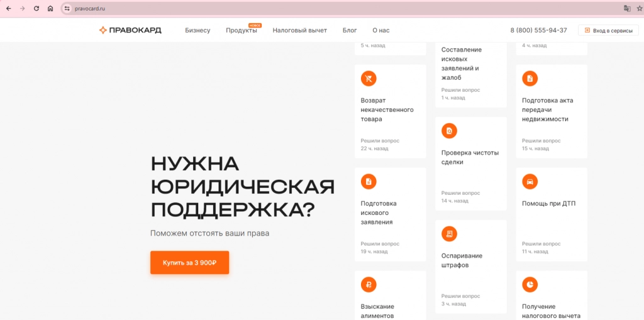The width and height of the screenshot is (644, 320).
Task: Click the 14 ч. назад timestamp
Action: [x=455, y=201]
